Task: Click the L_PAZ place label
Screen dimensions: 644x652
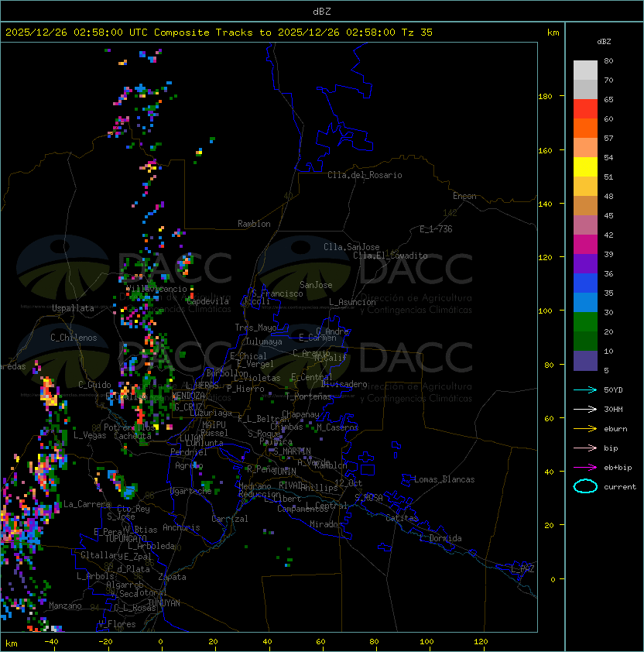Action: pos(522,569)
